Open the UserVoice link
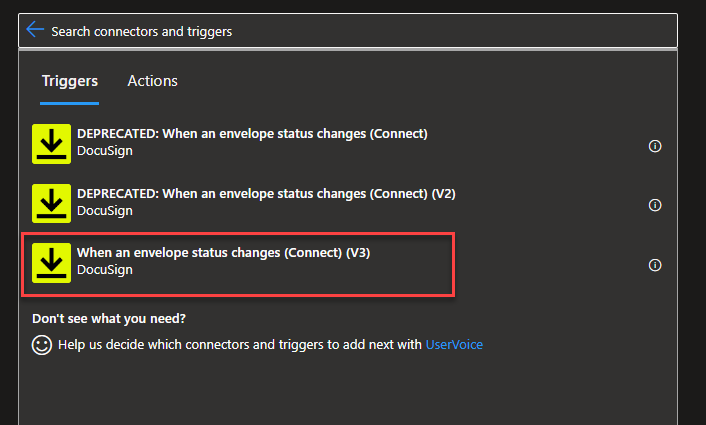This screenshot has height=425, width=706. (x=454, y=344)
